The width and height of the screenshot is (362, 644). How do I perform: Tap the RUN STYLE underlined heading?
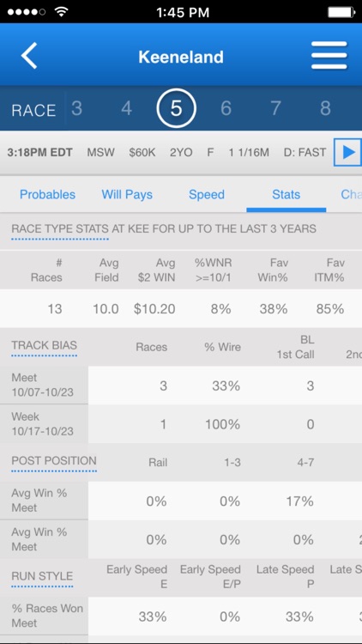(42, 576)
